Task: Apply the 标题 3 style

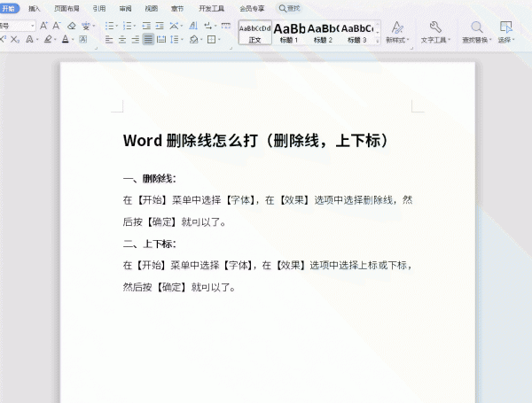Action: pos(357,33)
